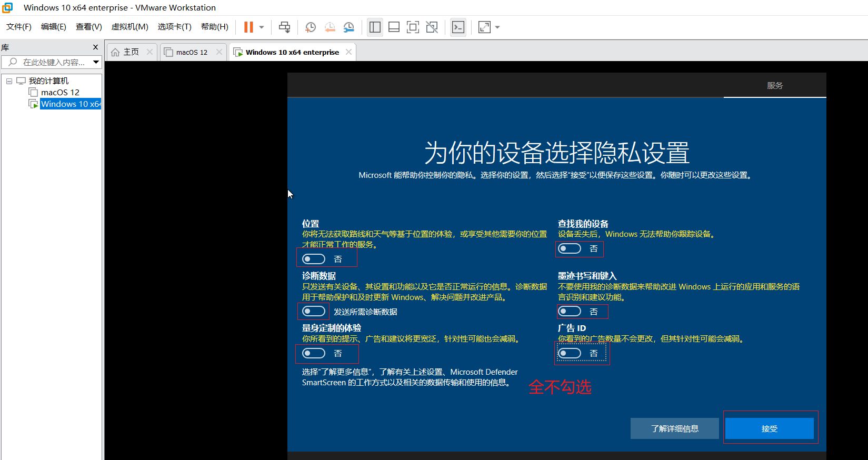Toggle the 诊断数据 switch
Image resolution: width=868 pixels, height=460 pixels.
[314, 312]
